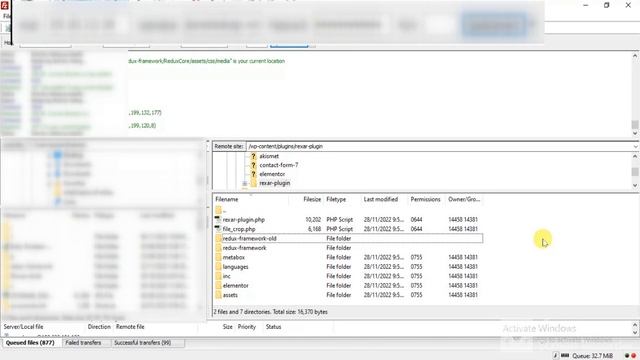This screenshot has width=640, height=360.
Task: Click the contact-form-7 question-mark folder icon
Action: coord(253,165)
